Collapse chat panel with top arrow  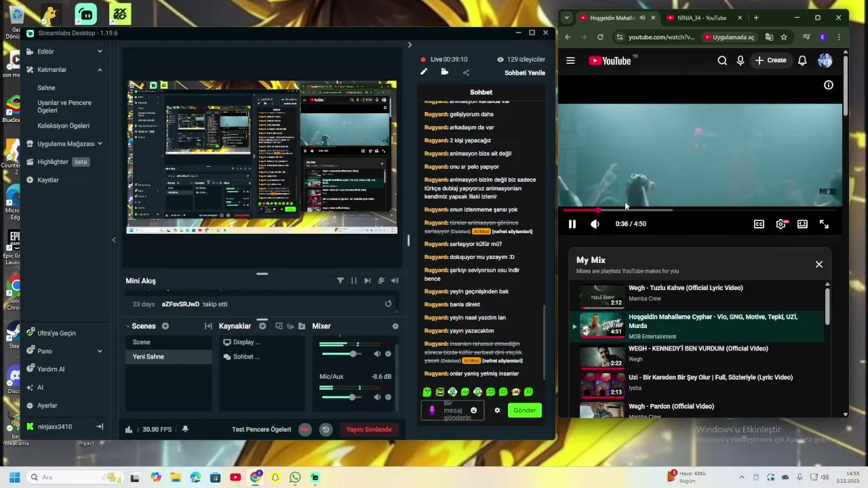pos(409,45)
